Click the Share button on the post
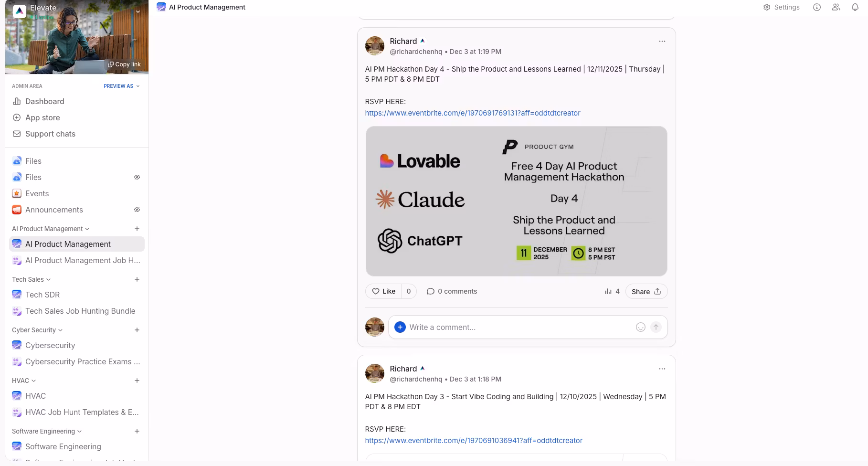Image resolution: width=868 pixels, height=466 pixels. [x=646, y=291]
